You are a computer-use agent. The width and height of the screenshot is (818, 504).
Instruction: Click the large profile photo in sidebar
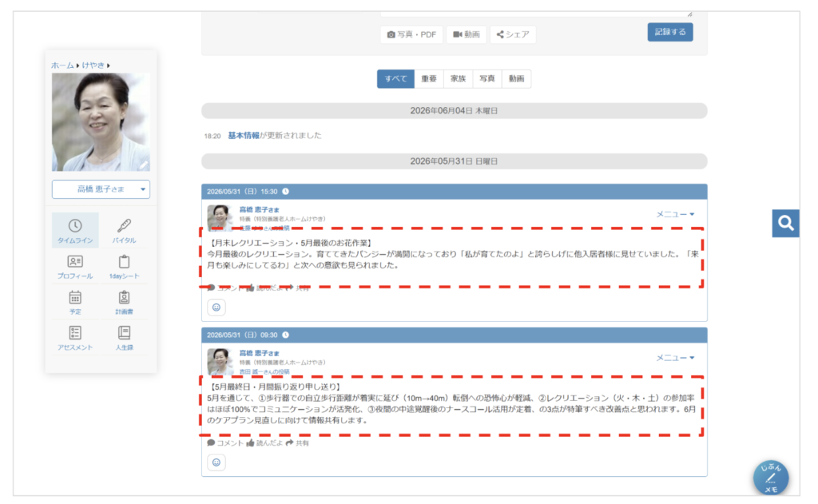(101, 122)
